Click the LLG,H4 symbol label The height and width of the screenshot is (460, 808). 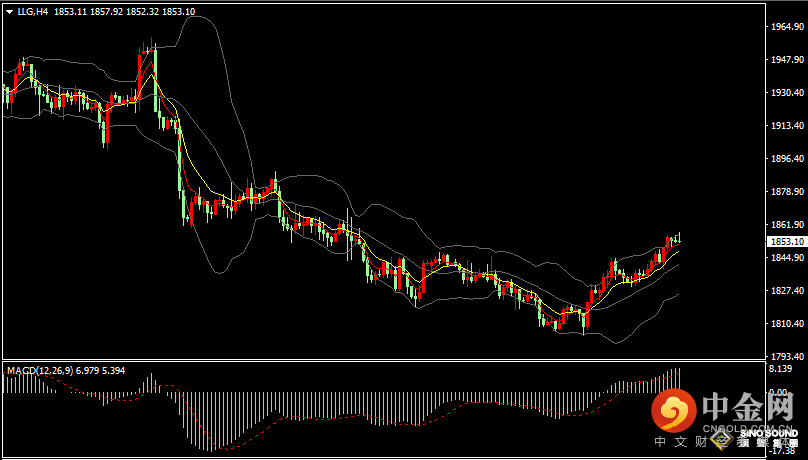pyautogui.click(x=34, y=11)
